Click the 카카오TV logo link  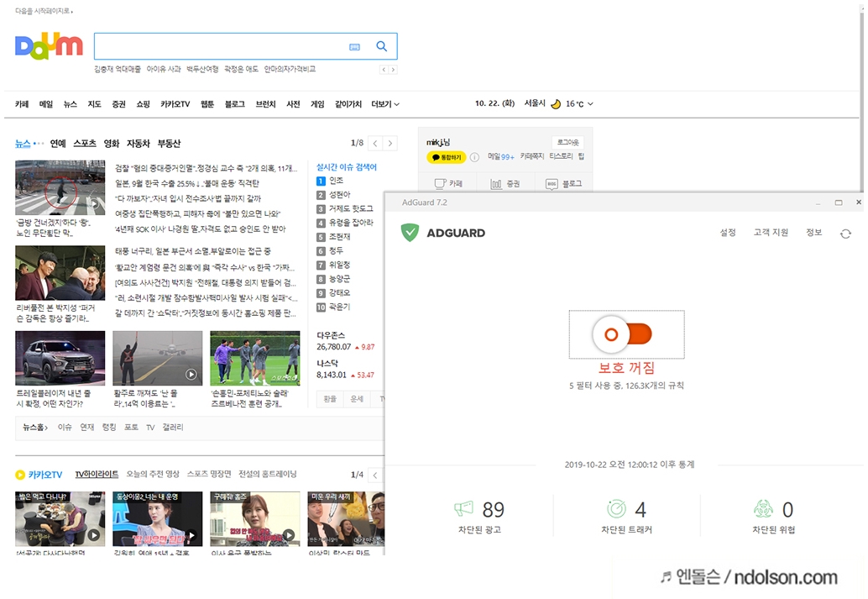tap(39, 475)
